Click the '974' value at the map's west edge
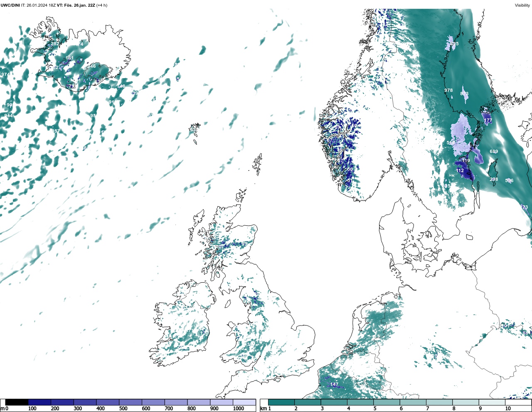Image resolution: width=532 pixels, height=412 pixels. click(5, 74)
